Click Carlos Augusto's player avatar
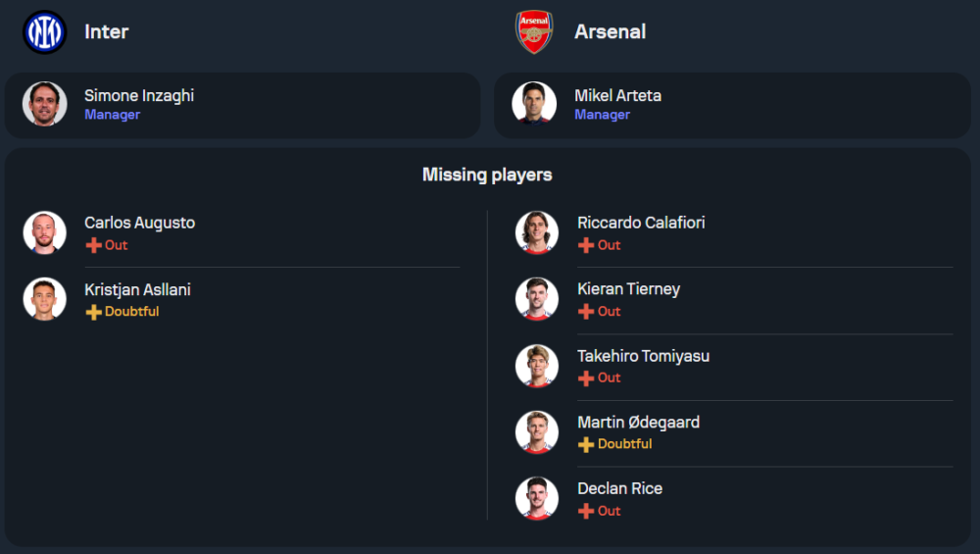This screenshot has height=554, width=980. point(45,232)
